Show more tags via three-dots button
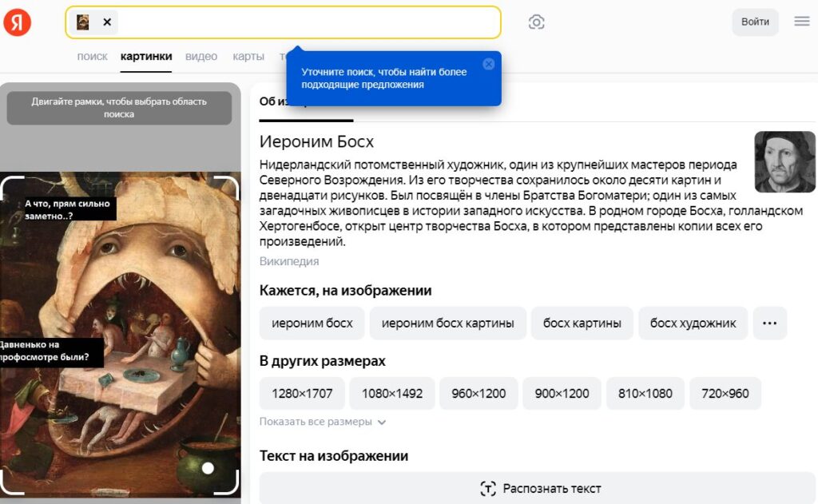818x504 pixels. tap(769, 323)
